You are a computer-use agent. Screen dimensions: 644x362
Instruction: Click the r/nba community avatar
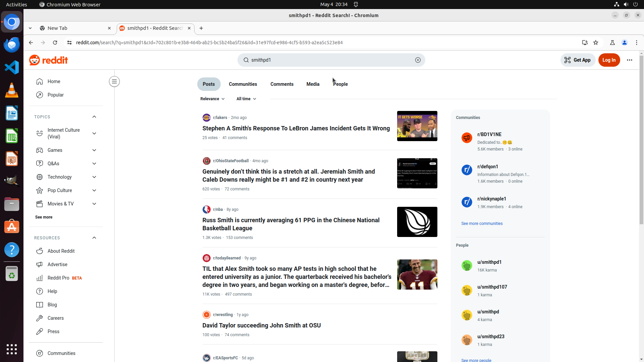[x=206, y=209]
